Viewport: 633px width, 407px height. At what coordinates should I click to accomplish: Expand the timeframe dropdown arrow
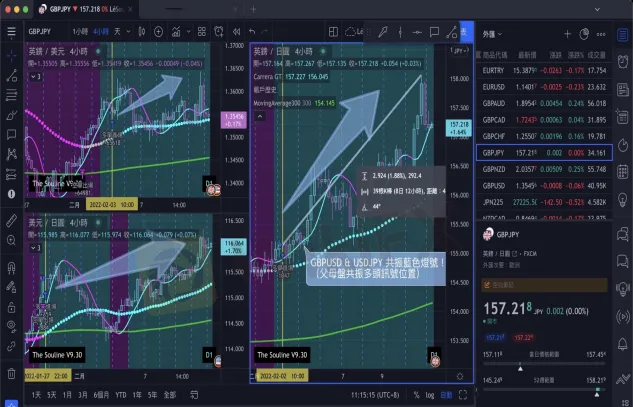(128, 31)
